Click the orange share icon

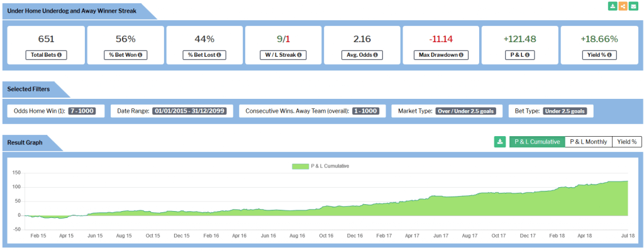coord(623,6)
